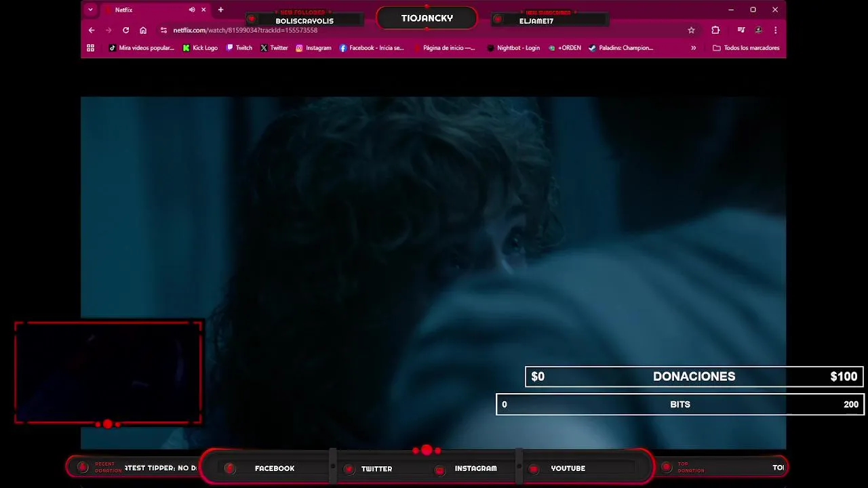Open the tab search dropdown arrow
The image size is (868, 488).
tap(90, 9)
